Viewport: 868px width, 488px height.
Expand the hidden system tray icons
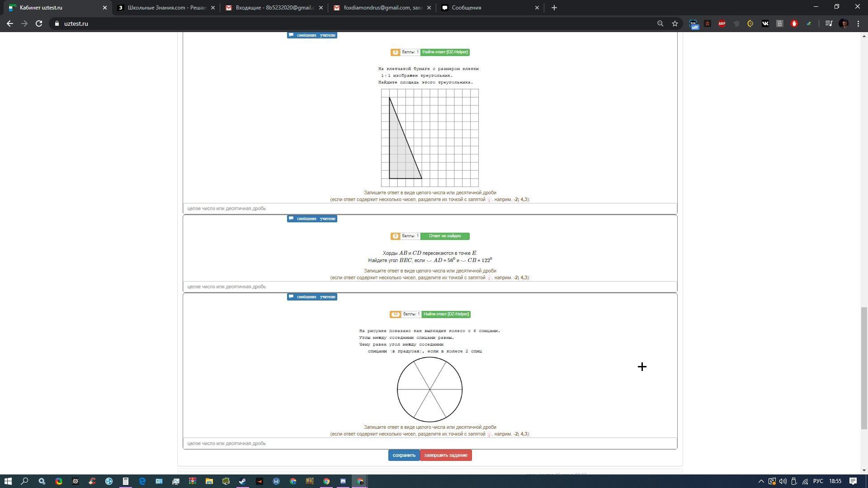[761, 481]
